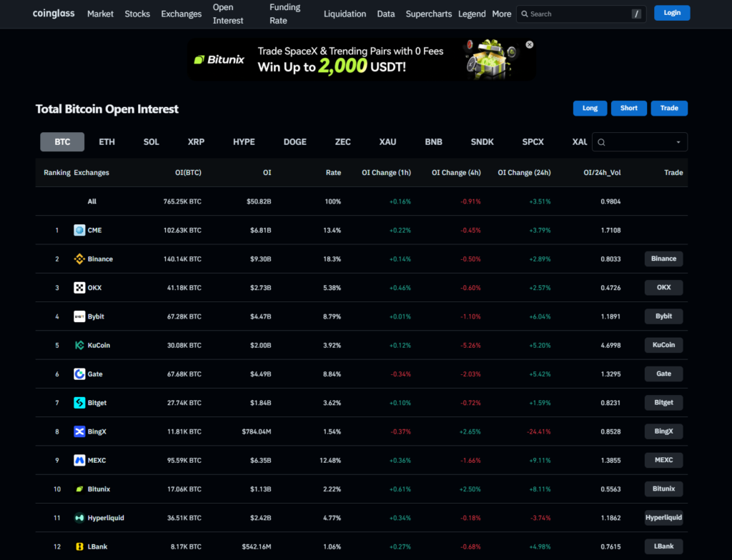
Task: Click the blue Trade button
Action: click(669, 109)
